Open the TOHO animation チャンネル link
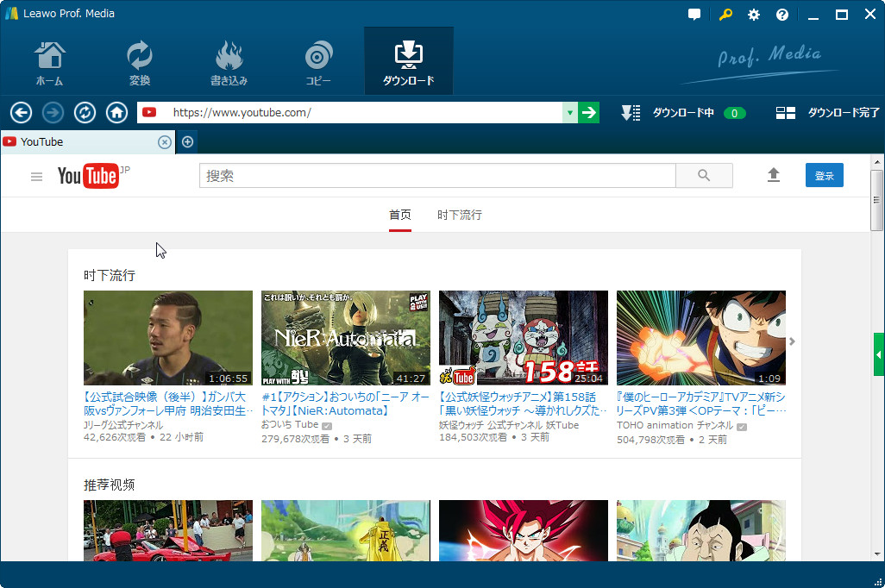 coord(675,426)
